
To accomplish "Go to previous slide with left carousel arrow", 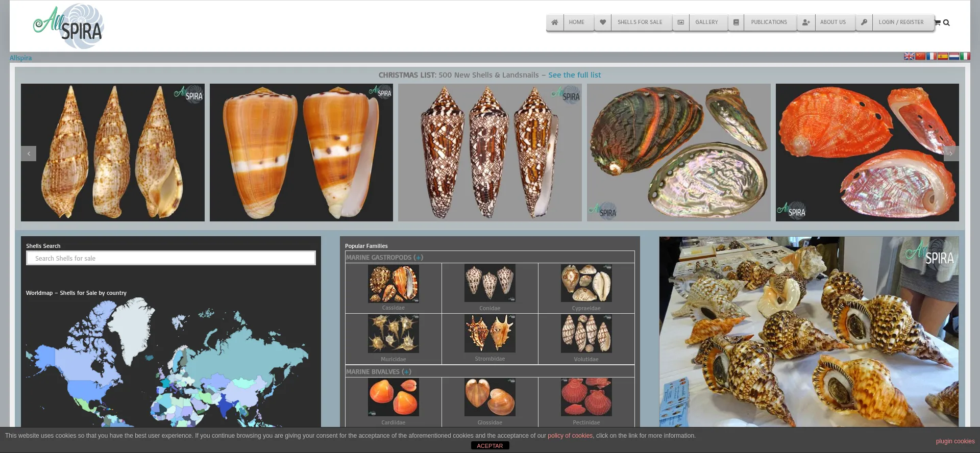I will pos(29,154).
